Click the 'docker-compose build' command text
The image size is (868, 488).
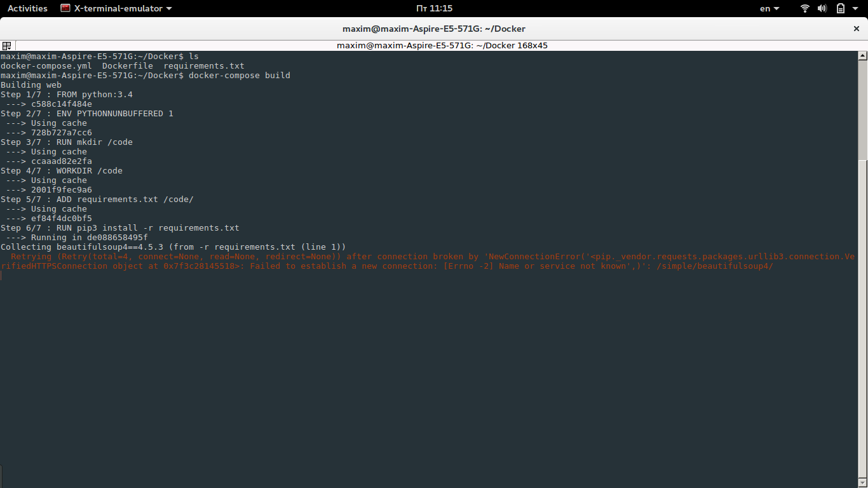[x=240, y=76]
